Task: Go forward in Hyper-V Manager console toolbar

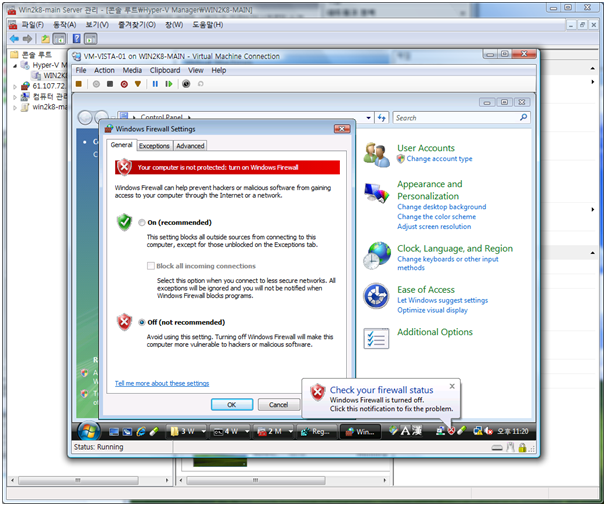Action: 27,39
